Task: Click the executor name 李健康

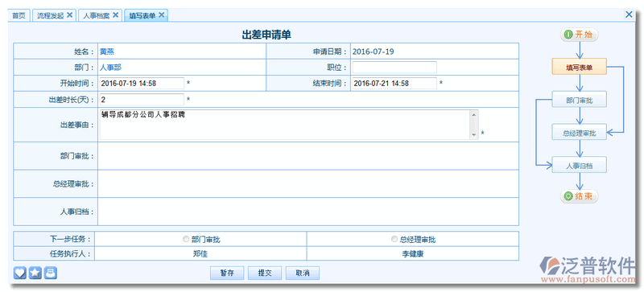Action: click(413, 254)
